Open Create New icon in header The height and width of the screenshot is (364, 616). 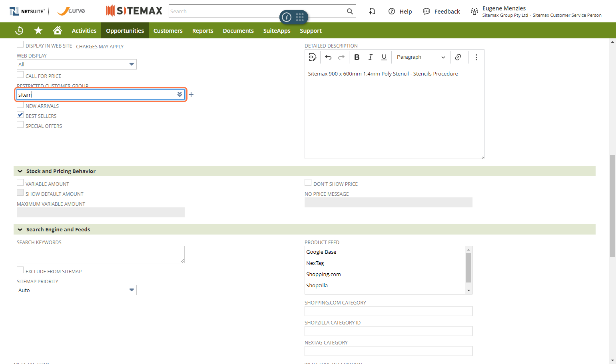click(372, 11)
